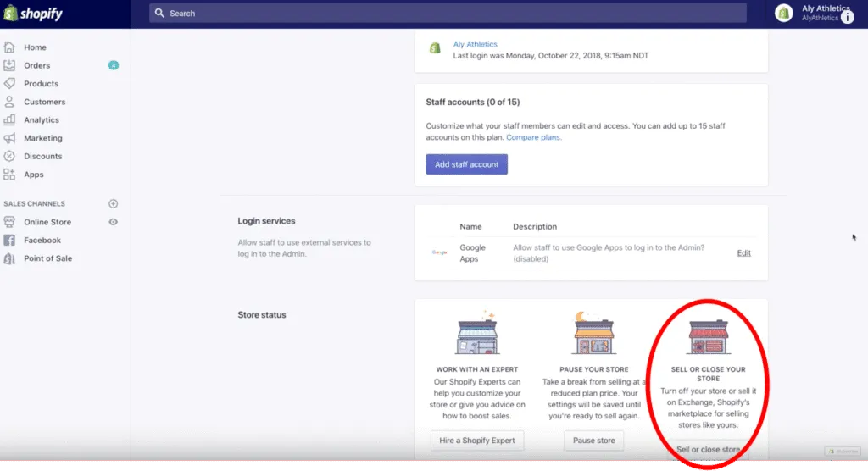Viewport: 868px width, 471px height.
Task: View online store via eye icon
Action: click(x=114, y=222)
